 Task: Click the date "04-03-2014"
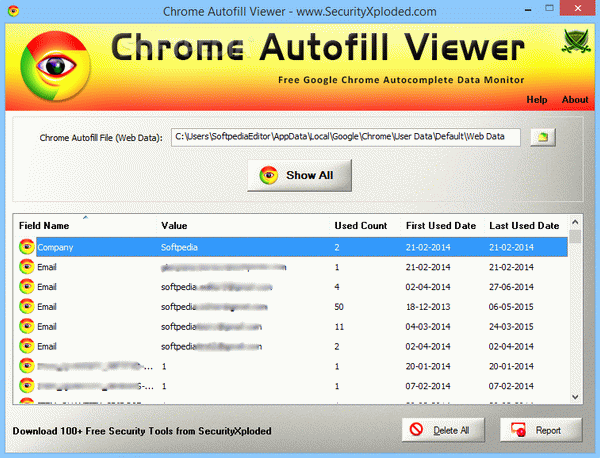tap(428, 326)
